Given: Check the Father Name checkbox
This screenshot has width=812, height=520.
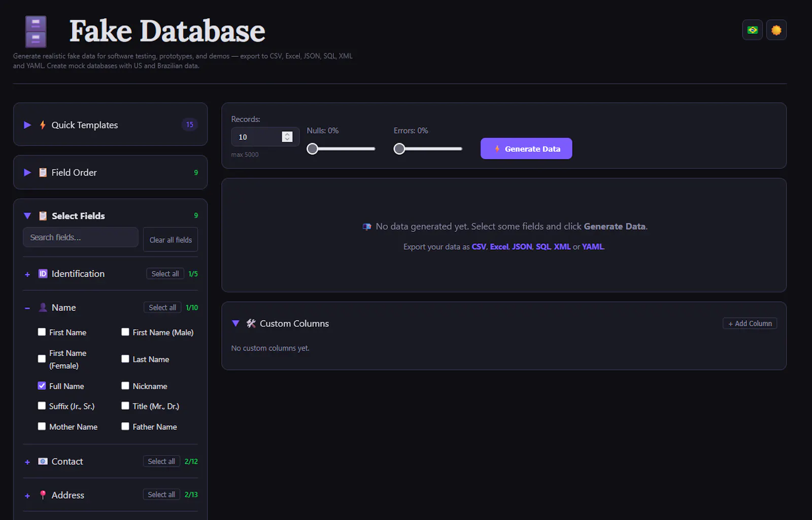Looking at the screenshot, I should coord(125,426).
